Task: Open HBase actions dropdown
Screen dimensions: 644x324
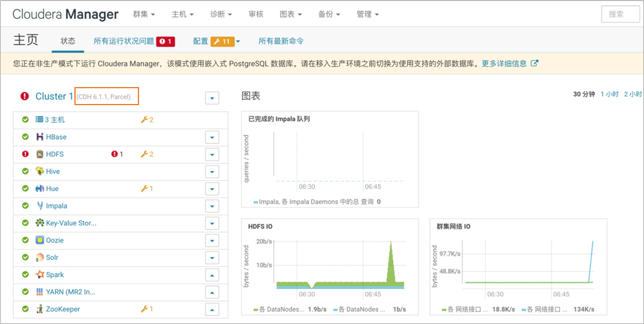Action: pyautogui.click(x=212, y=137)
